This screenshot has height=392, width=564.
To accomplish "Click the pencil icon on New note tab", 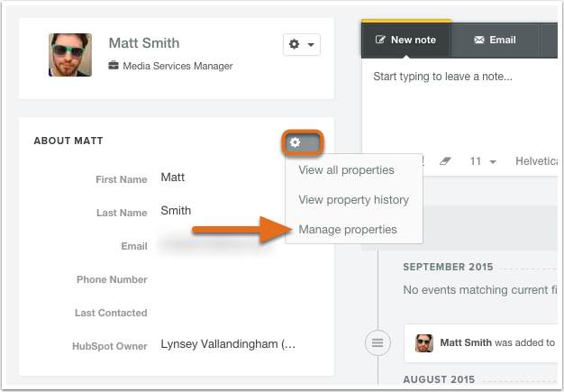I will click(380, 40).
